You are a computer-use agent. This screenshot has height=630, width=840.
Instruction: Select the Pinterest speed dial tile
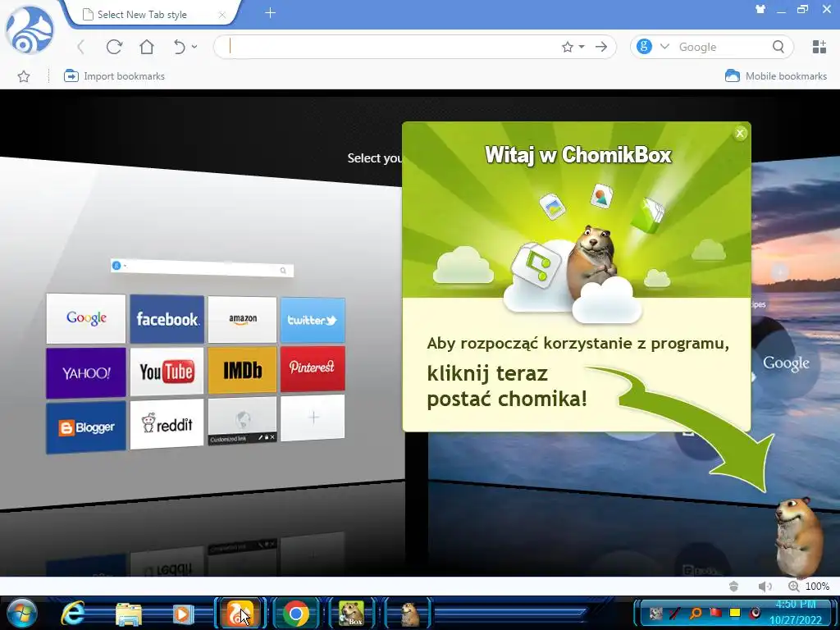pyautogui.click(x=313, y=368)
